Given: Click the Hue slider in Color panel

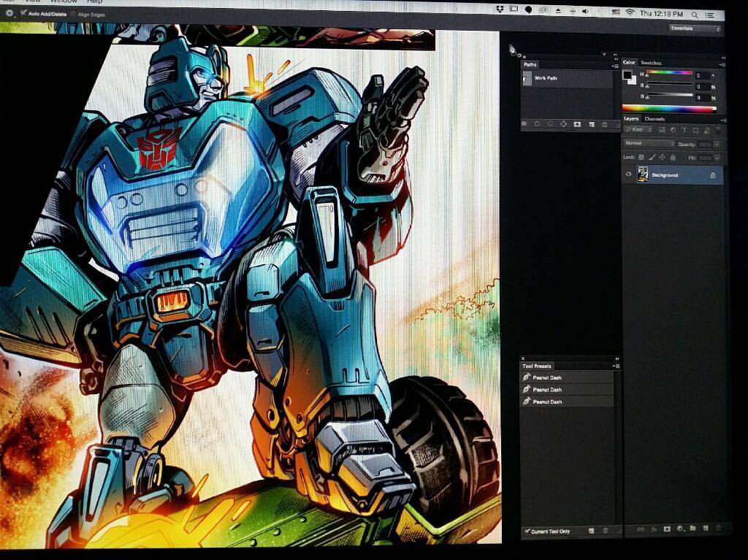Looking at the screenshot, I should (670, 72).
